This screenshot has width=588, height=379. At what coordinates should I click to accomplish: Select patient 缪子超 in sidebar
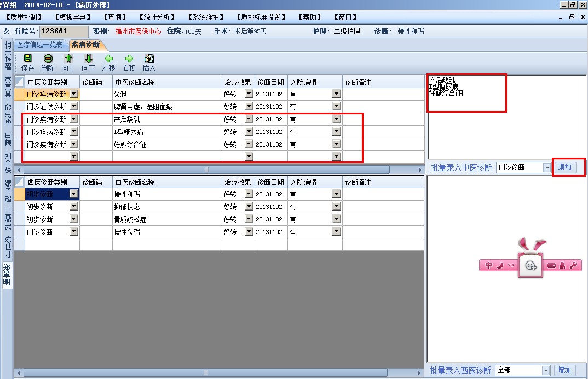7,191
